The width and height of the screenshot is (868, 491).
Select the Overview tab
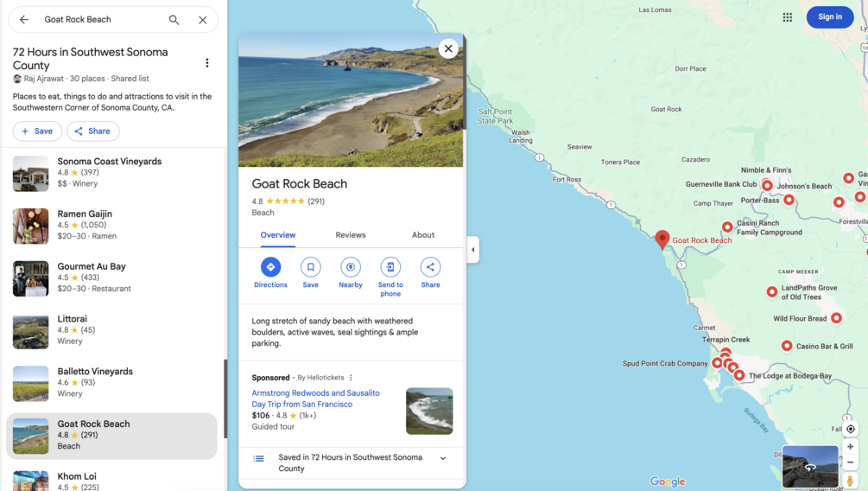278,235
